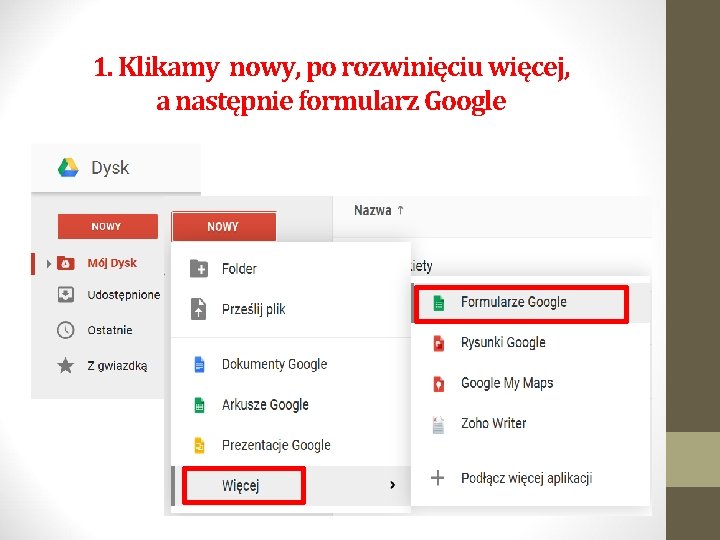Image resolution: width=720 pixels, height=540 pixels.
Task: Click the green Formularze Google icon
Action: [x=439, y=303]
